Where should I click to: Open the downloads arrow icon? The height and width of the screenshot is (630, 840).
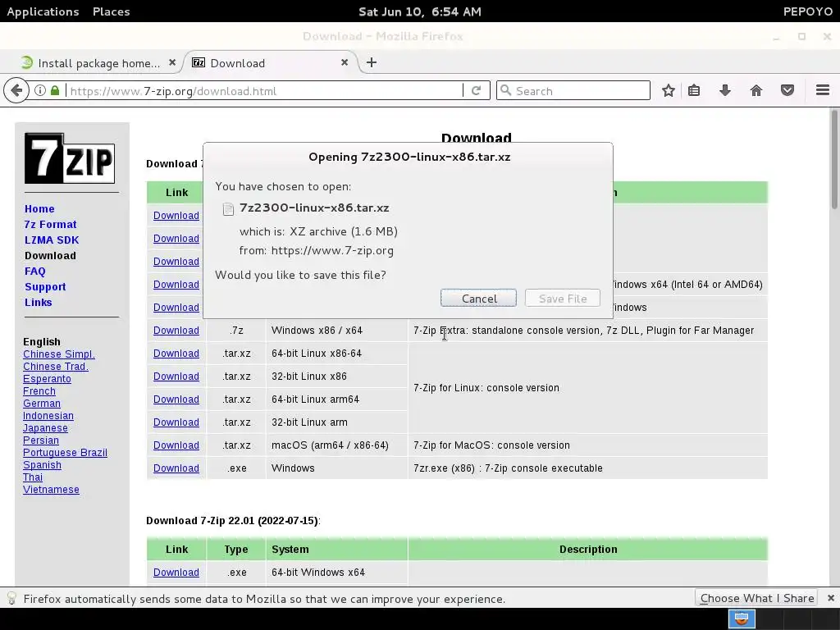click(x=725, y=90)
